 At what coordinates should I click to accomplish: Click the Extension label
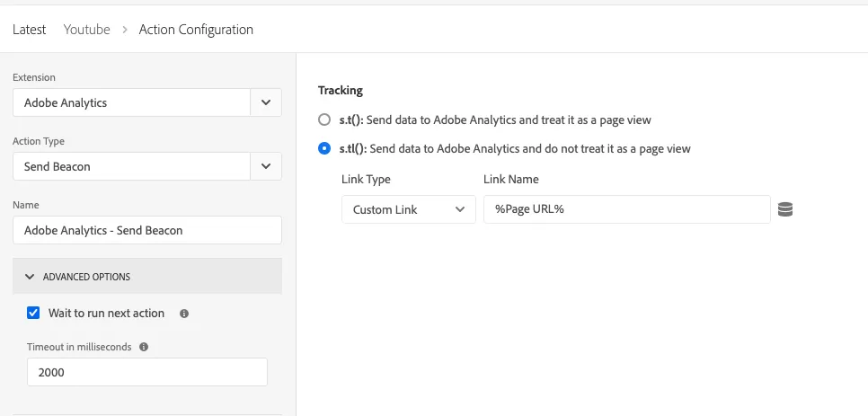34,77
